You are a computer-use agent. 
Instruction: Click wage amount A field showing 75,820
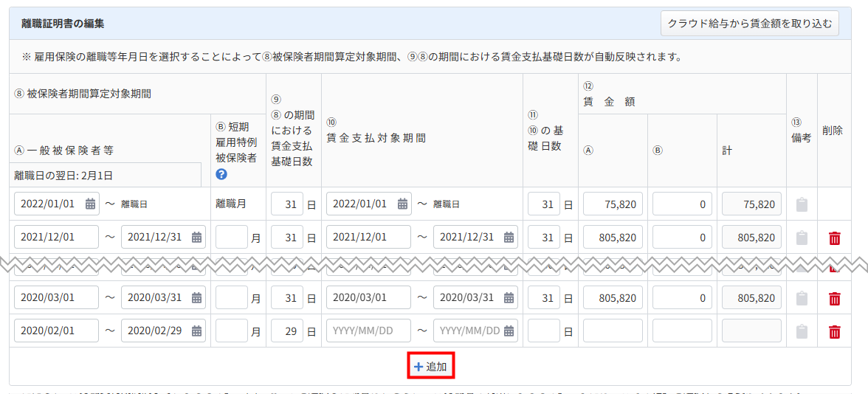pos(612,204)
